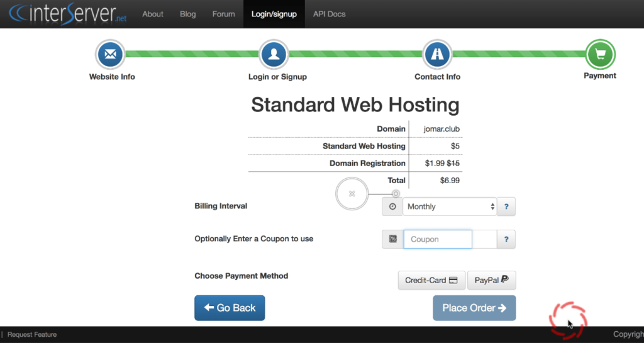The width and height of the screenshot is (644, 355).
Task: Open the Blog page
Action: pyautogui.click(x=187, y=14)
